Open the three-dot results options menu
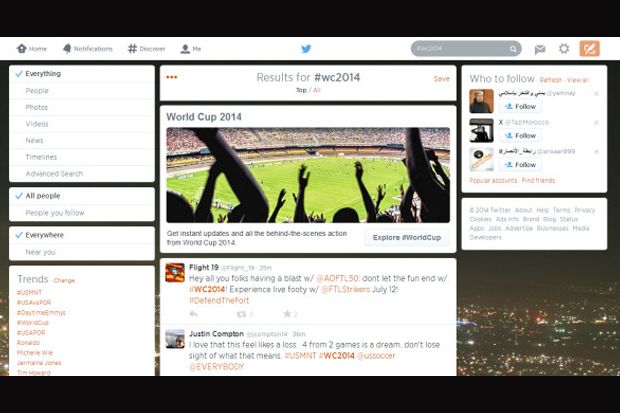The width and height of the screenshot is (620, 413). pyautogui.click(x=172, y=77)
